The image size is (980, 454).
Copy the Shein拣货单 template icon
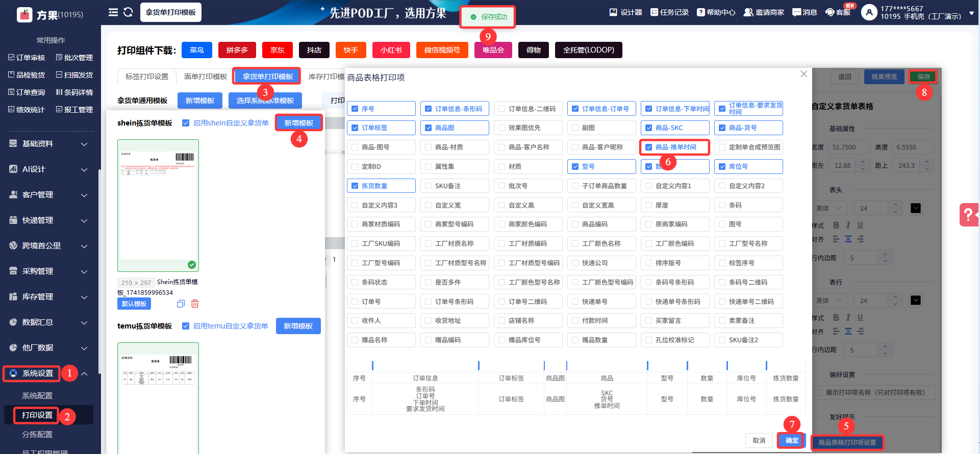[181, 304]
